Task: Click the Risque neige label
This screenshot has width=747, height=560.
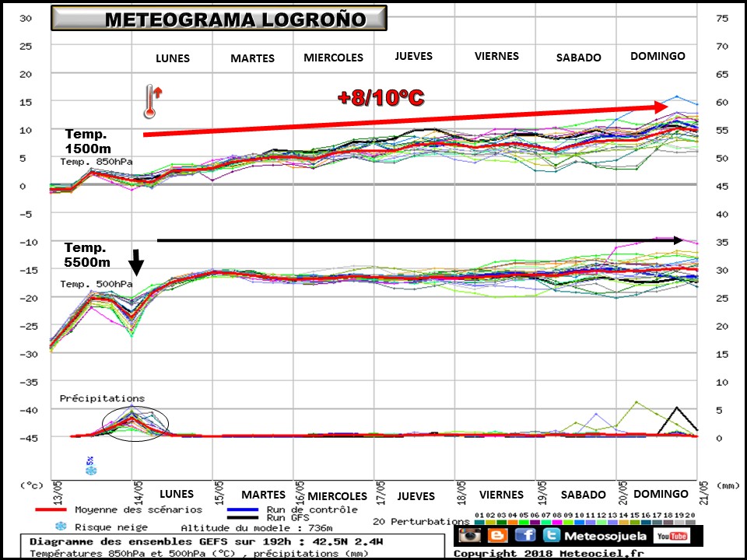Action: 111,527
